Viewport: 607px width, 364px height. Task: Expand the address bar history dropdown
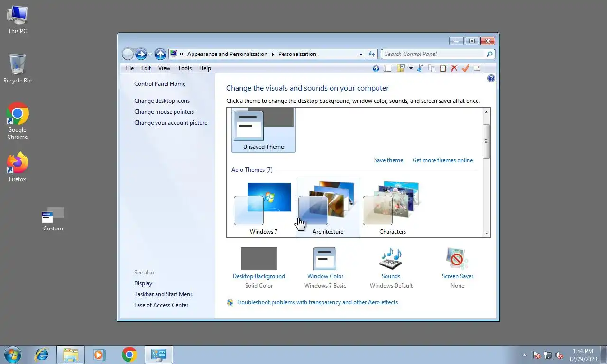tap(361, 54)
